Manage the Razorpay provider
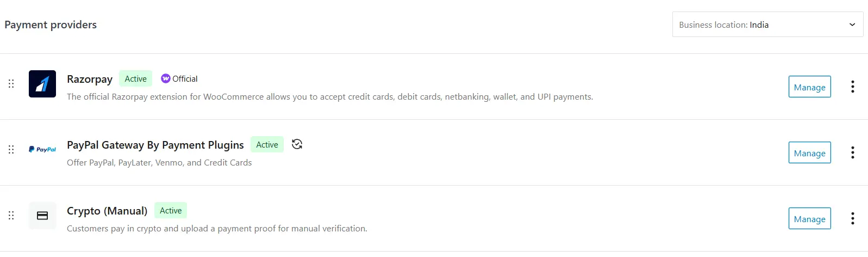The image size is (868, 257). (x=809, y=87)
